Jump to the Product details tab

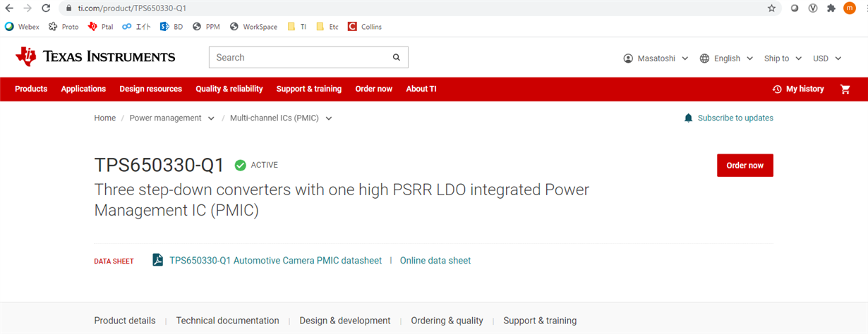[x=125, y=321]
